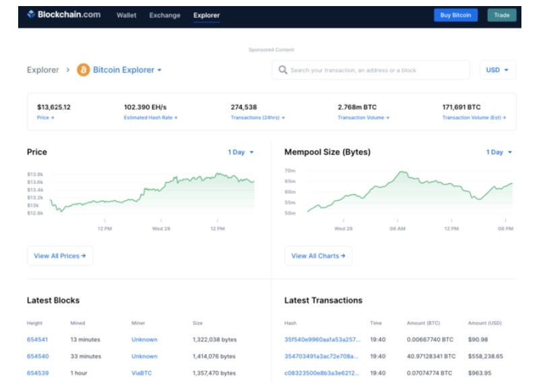Expand the Bitcoin Explorer dropdown

pos(127,70)
